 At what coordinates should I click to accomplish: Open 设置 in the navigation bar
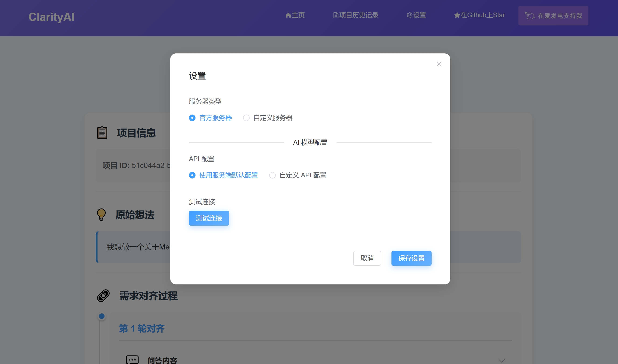coord(416,15)
